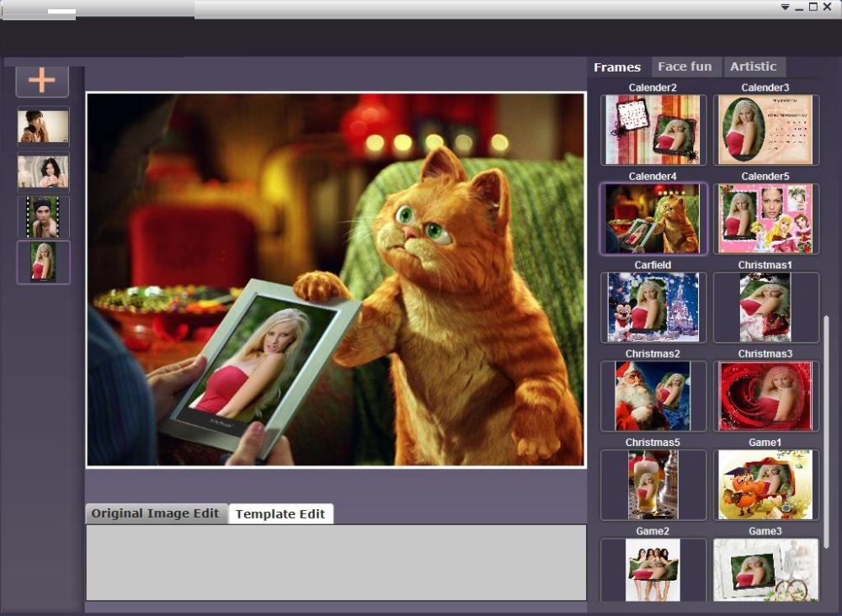Click the frames list vertical scrollbar

pyautogui.click(x=826, y=432)
